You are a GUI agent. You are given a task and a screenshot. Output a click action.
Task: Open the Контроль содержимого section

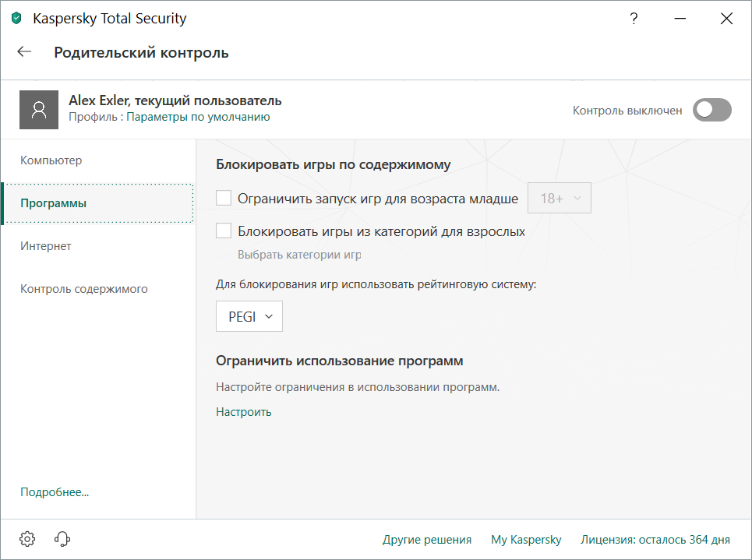[84, 289]
